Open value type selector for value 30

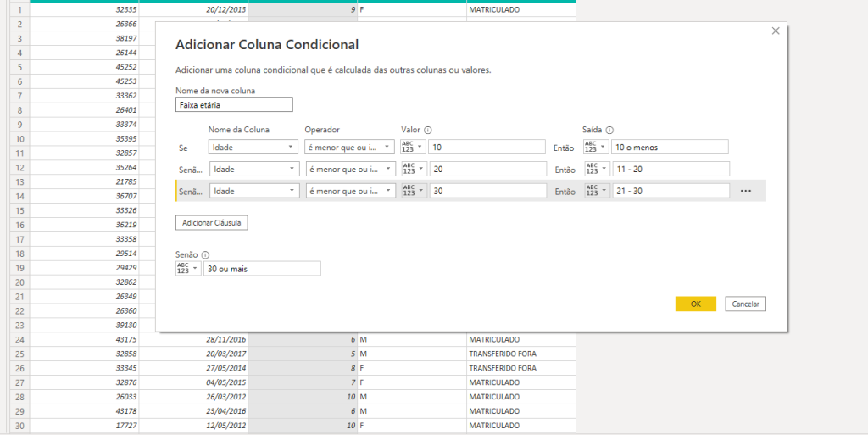(x=414, y=191)
